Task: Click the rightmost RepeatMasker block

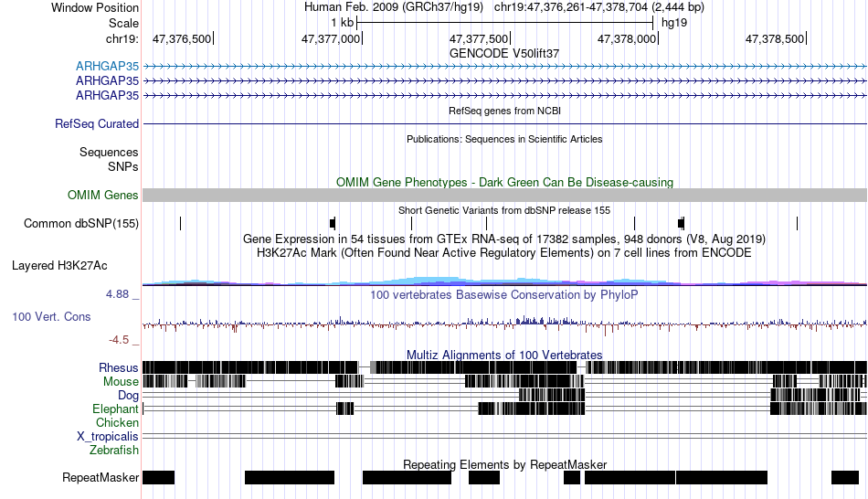Action: click(x=845, y=477)
